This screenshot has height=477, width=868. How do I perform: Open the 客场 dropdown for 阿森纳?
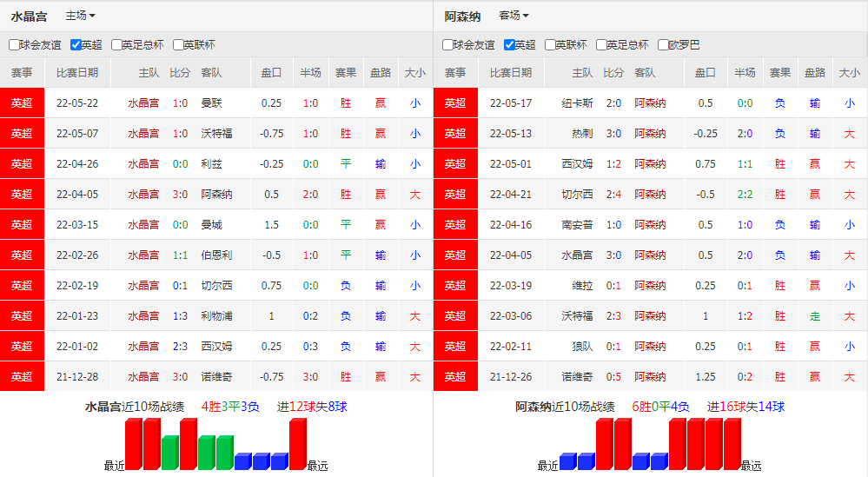pos(514,16)
